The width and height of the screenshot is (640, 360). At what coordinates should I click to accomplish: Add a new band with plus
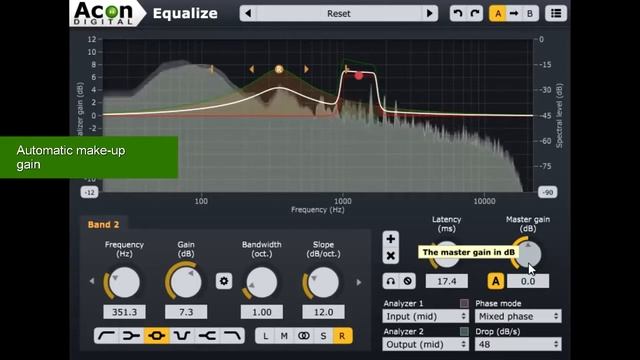pos(391,239)
